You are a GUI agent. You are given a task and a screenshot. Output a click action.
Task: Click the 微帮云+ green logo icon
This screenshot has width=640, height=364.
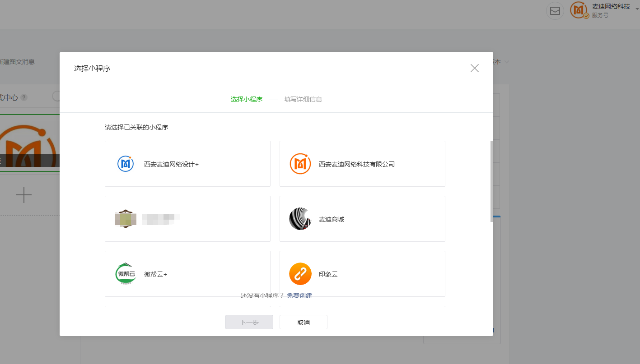125,273
